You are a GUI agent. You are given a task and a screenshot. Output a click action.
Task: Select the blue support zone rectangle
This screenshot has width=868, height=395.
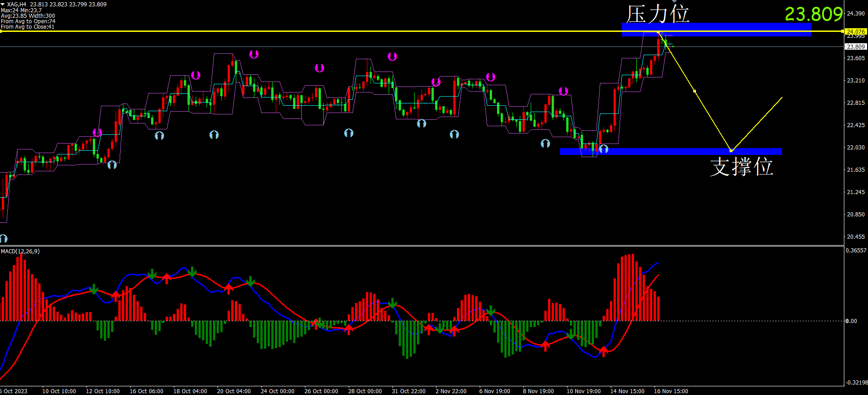click(670, 152)
